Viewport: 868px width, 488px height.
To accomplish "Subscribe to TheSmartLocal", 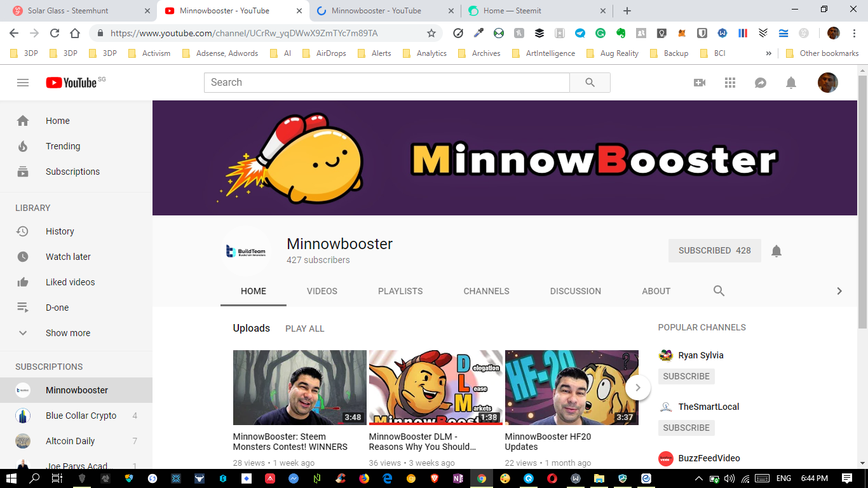I will (686, 428).
